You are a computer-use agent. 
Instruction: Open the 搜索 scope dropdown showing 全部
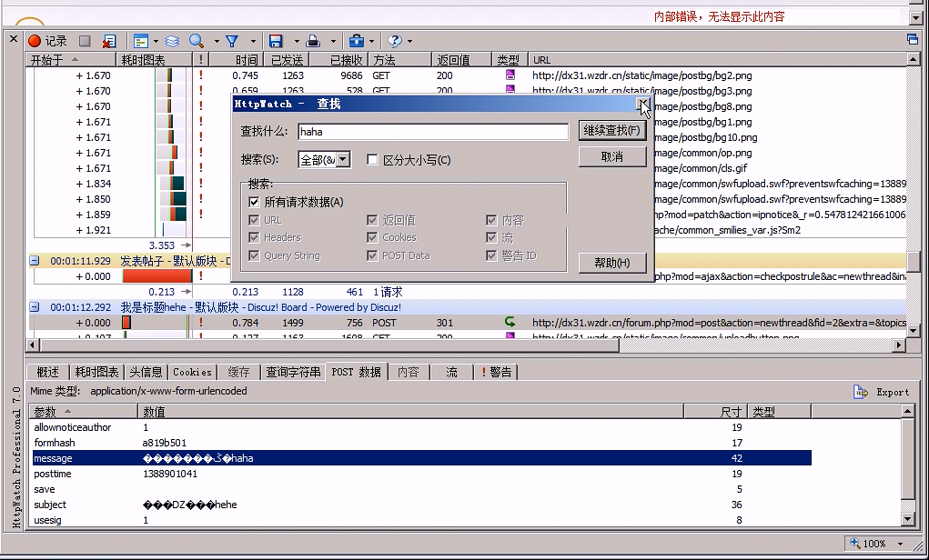point(324,160)
